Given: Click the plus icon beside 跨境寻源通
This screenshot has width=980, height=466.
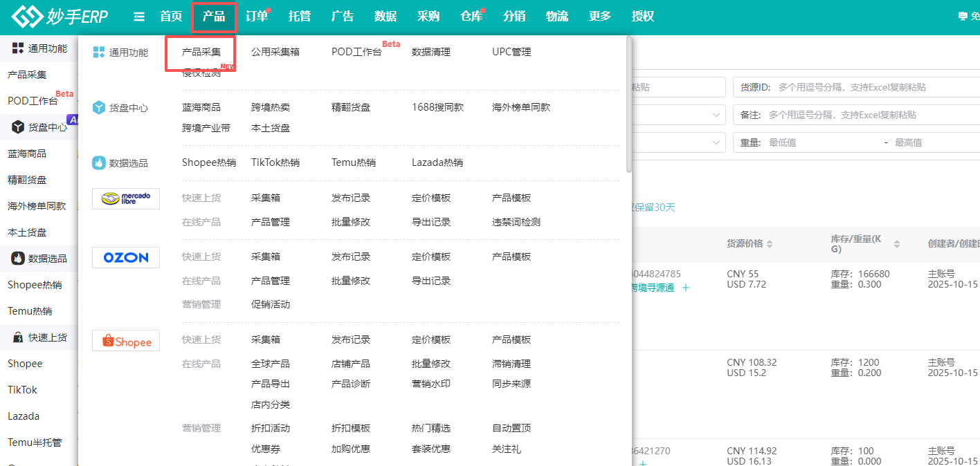Looking at the screenshot, I should pos(686,288).
